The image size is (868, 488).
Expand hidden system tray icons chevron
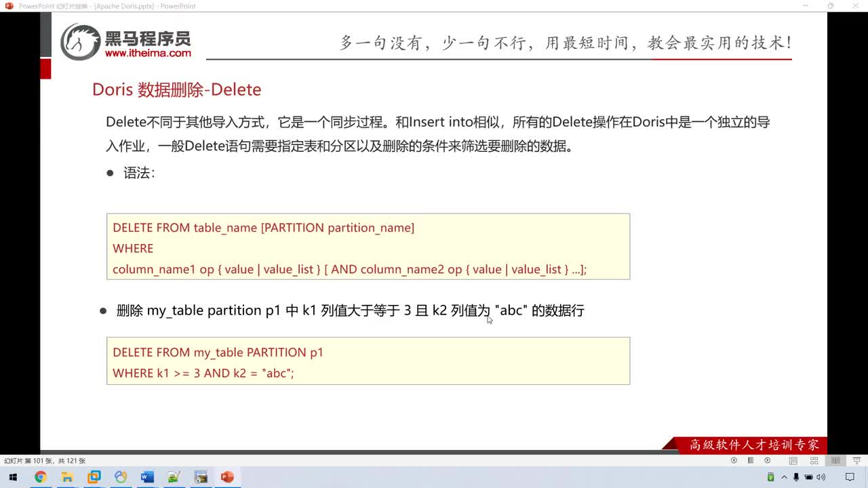coord(784,477)
